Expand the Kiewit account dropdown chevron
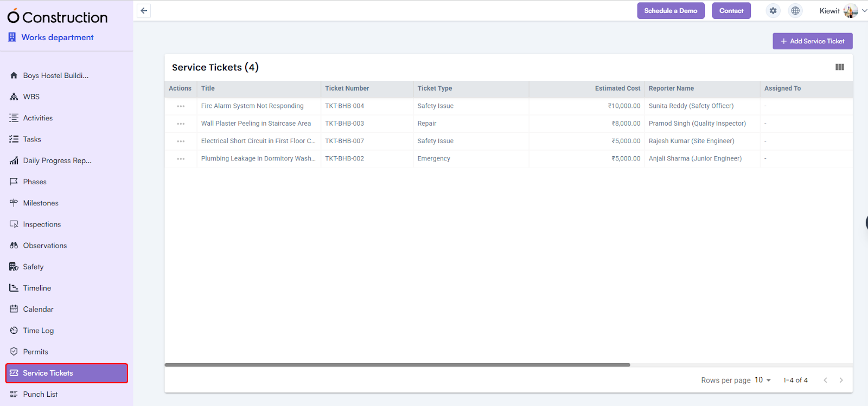The height and width of the screenshot is (406, 868). 864,10
